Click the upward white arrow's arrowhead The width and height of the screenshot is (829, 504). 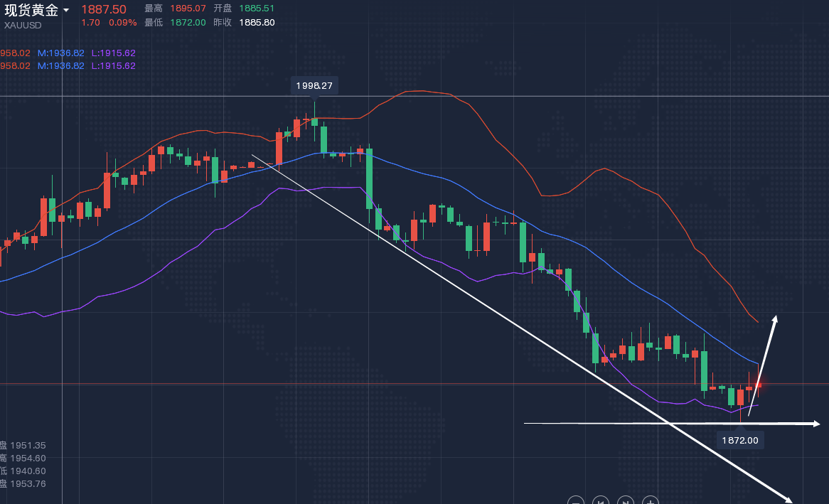(x=775, y=319)
